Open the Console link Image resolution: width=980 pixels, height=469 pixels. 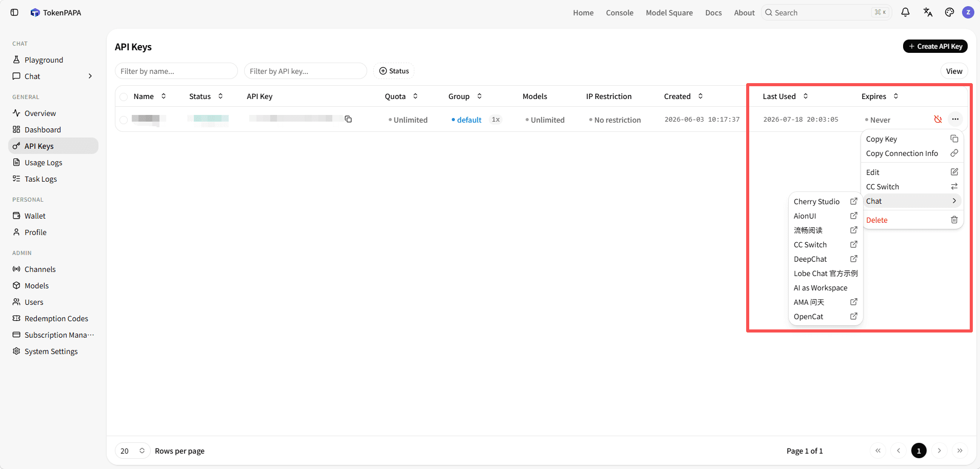[619, 12]
